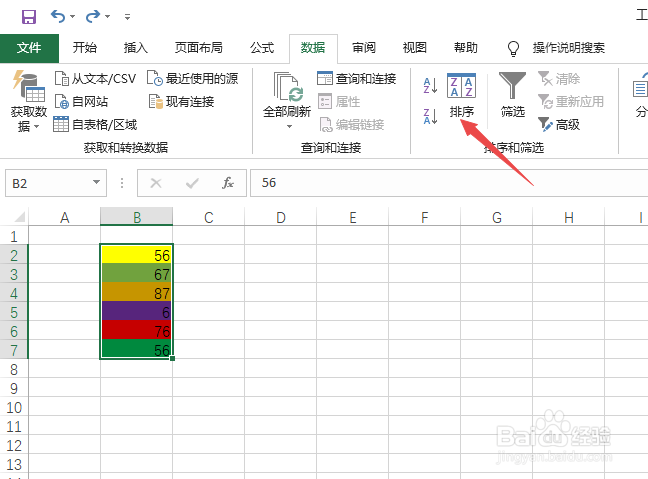The width and height of the screenshot is (648, 479).
Task: Open Customize Quick Access Toolbar dropdown
Action: 127,17
